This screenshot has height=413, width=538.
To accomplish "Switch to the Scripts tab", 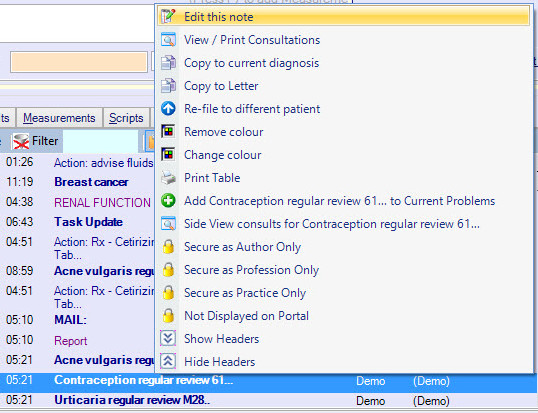I will click(x=126, y=118).
